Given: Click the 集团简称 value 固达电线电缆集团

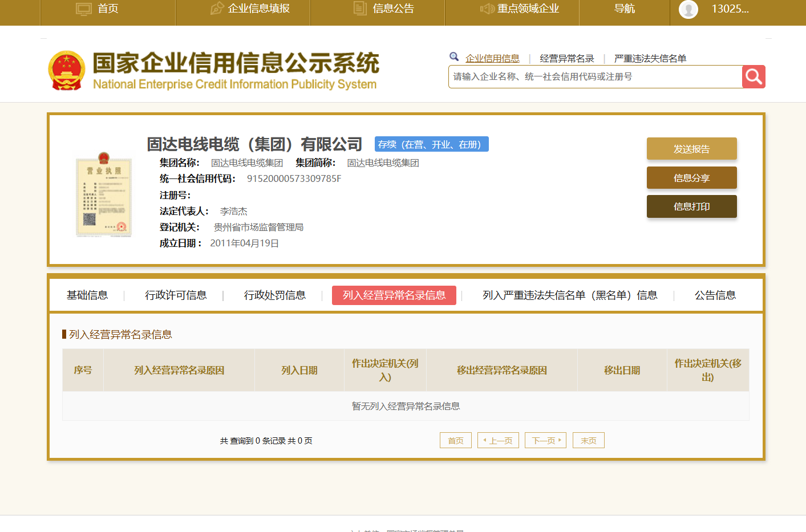Looking at the screenshot, I should point(383,163).
